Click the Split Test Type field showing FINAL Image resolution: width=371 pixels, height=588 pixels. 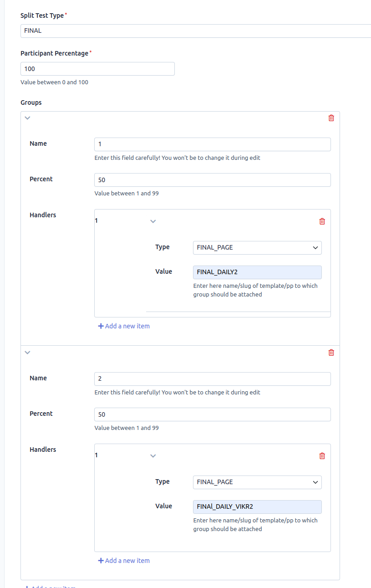tap(196, 31)
